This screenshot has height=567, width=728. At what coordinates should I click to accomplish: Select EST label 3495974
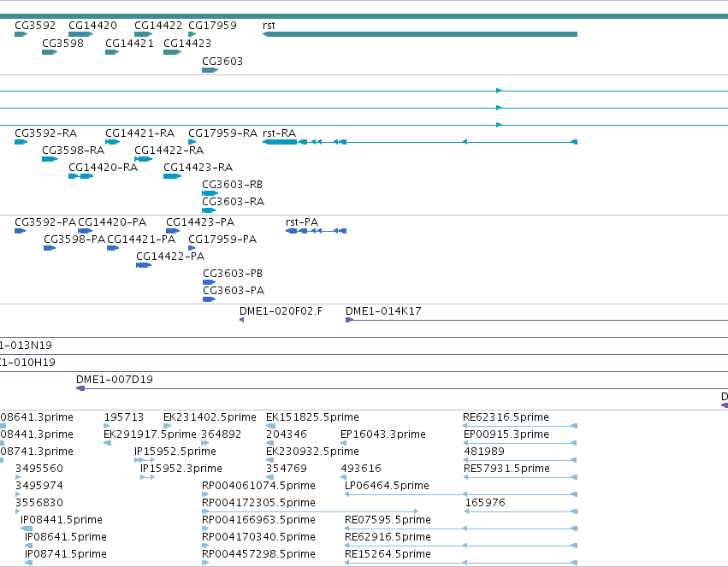pyautogui.click(x=39, y=487)
